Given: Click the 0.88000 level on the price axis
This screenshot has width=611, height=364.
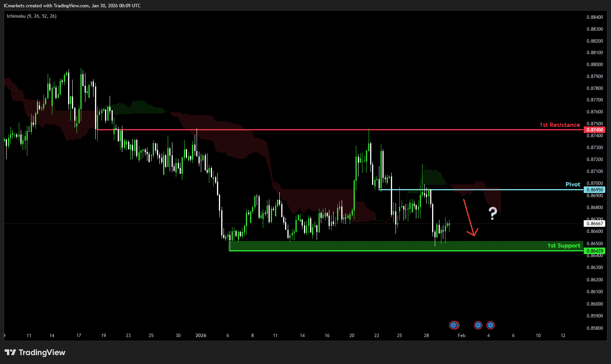Looking at the screenshot, I should point(594,65).
